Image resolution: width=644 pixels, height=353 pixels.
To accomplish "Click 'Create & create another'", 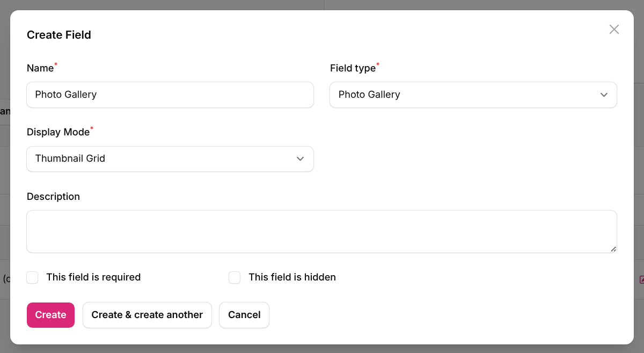I will (x=147, y=315).
